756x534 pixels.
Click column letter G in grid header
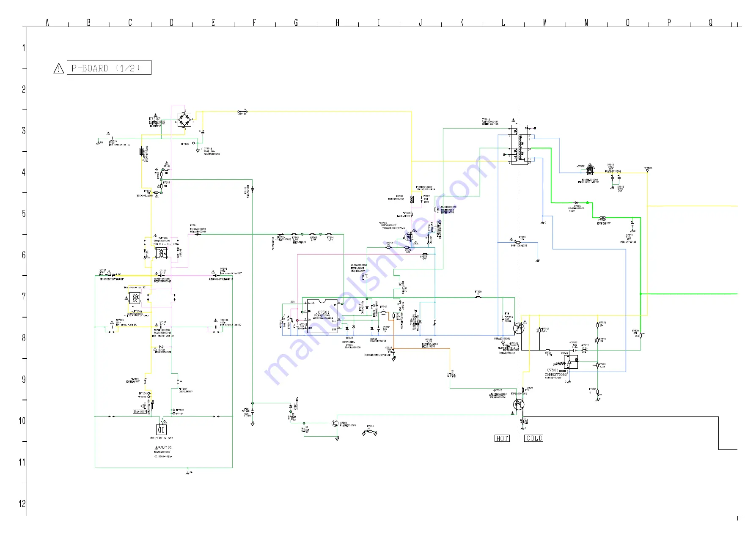pos(296,22)
